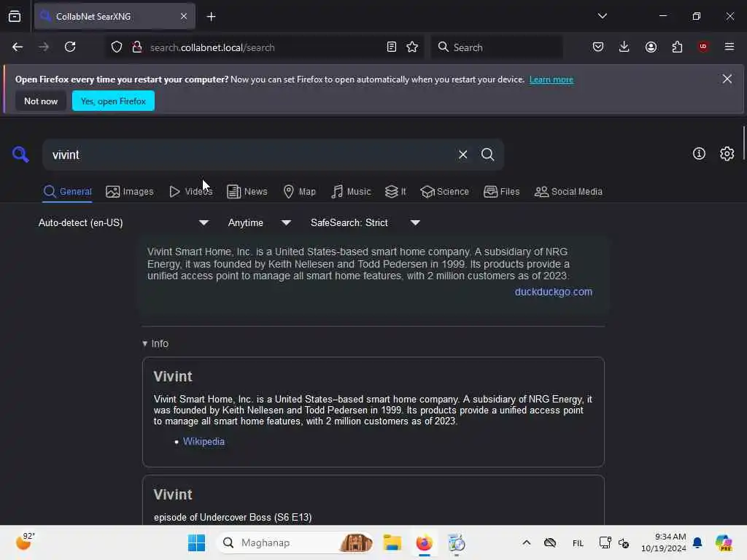Open the SafeSearch: Strict dropdown
This screenshot has height=560, width=747.
tap(365, 222)
